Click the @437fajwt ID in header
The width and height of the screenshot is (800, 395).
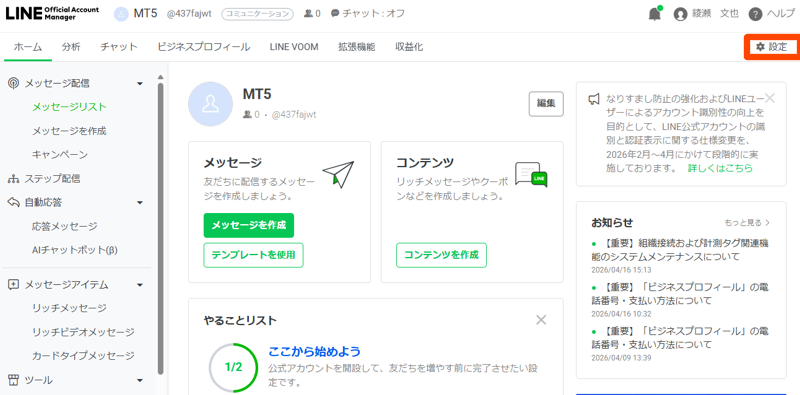189,14
